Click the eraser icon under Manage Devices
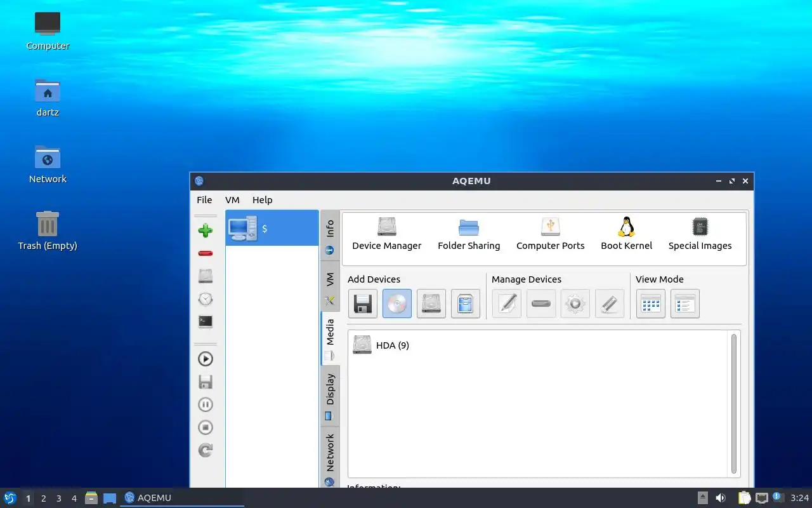The image size is (812, 508). (x=610, y=304)
